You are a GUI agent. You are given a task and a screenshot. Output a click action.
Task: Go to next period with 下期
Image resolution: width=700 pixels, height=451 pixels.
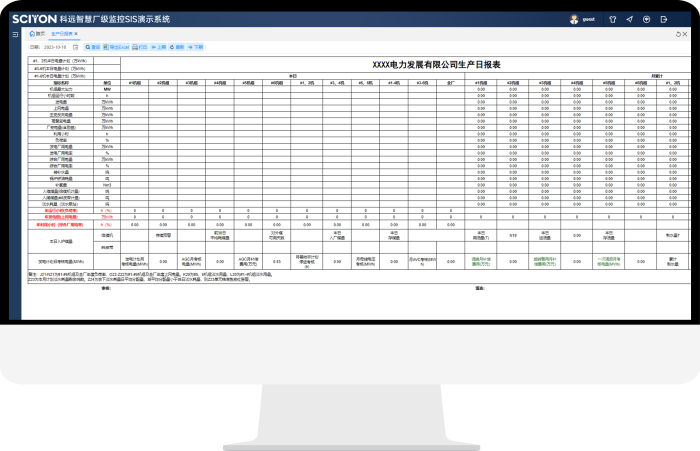(196, 47)
